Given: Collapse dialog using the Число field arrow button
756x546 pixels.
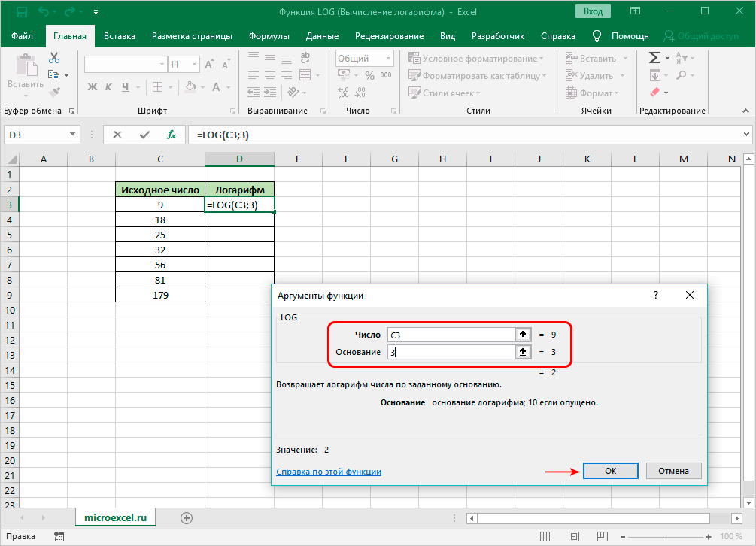Looking at the screenshot, I should coord(521,335).
